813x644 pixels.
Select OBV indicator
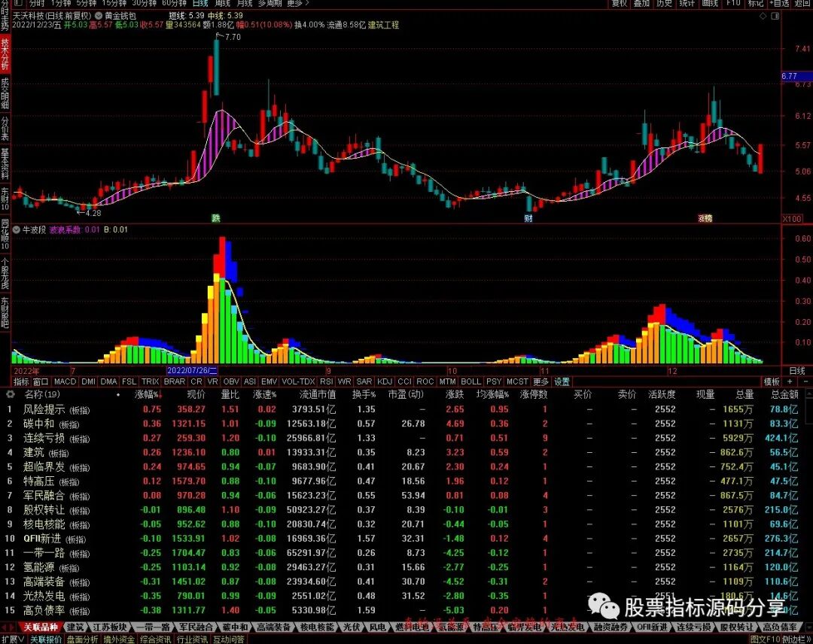[x=231, y=381]
